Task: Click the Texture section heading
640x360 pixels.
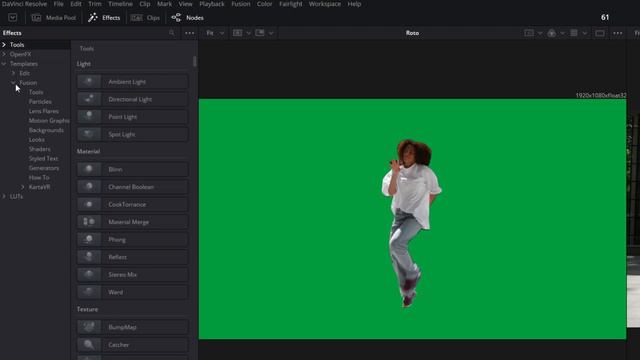Action: pyautogui.click(x=87, y=309)
